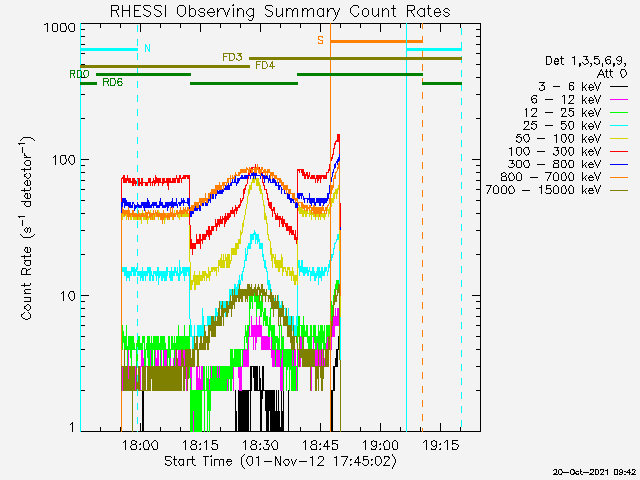Click the magenta legend line for 6 - 12 keV

(x=619, y=100)
